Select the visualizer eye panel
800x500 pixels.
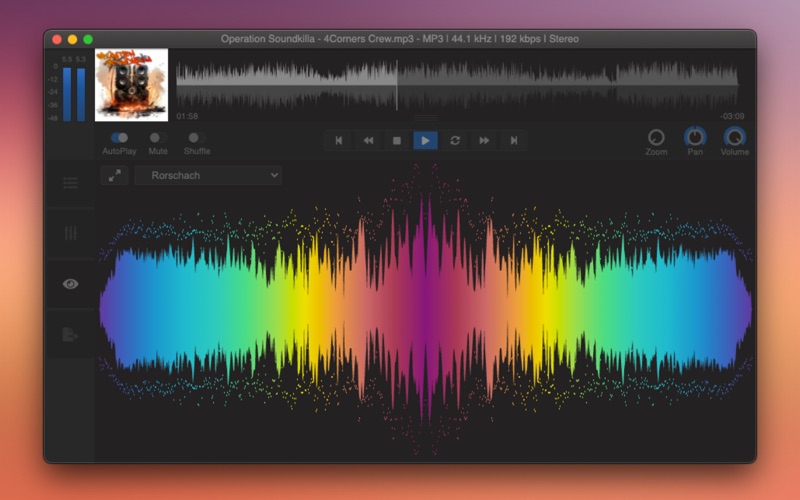(70, 284)
